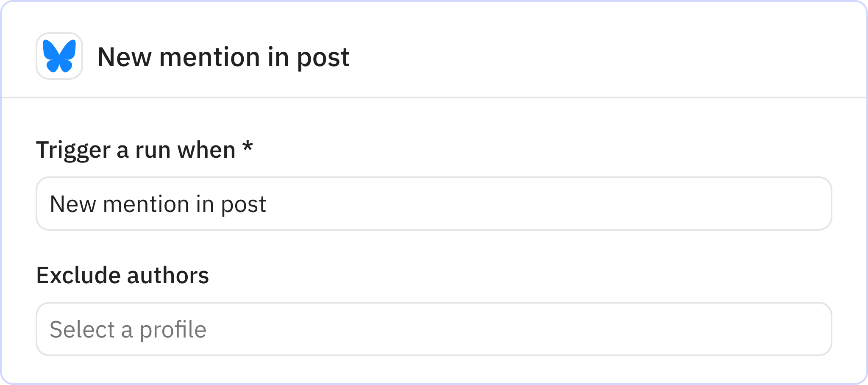Viewport: 868px width, 385px height.
Task: Expand the New mention in post field
Action: click(x=434, y=204)
